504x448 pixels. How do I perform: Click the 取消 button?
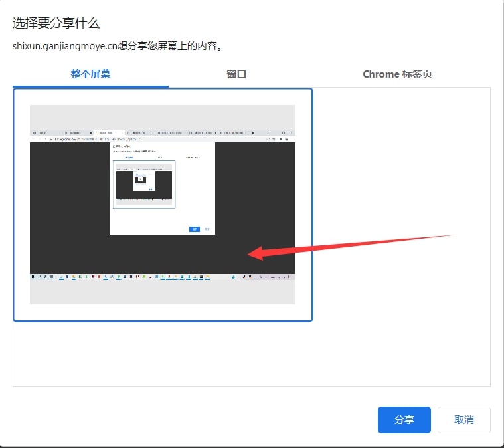(463, 419)
